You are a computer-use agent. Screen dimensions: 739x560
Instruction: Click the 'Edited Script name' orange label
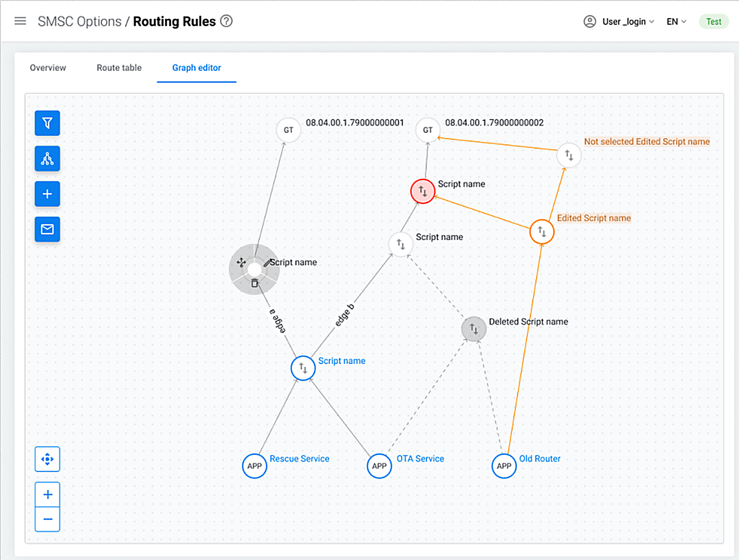click(594, 218)
